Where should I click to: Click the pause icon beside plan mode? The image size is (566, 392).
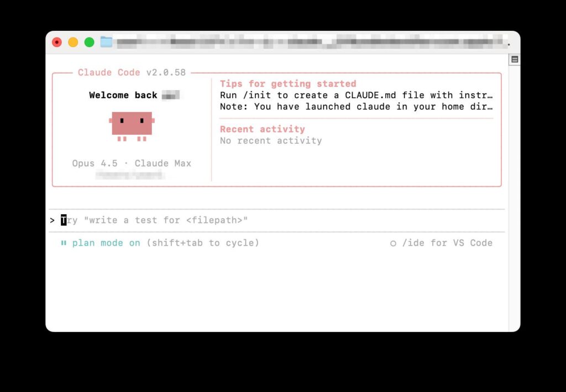64,243
